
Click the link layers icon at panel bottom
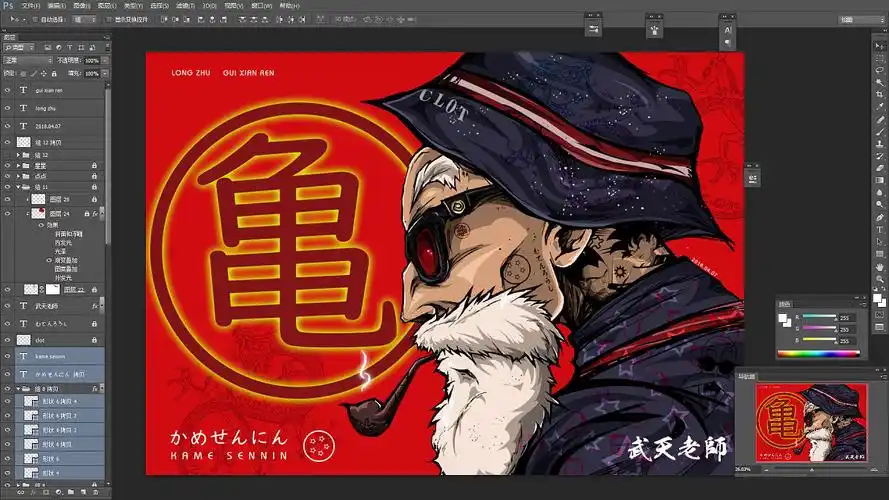pyautogui.click(x=20, y=492)
